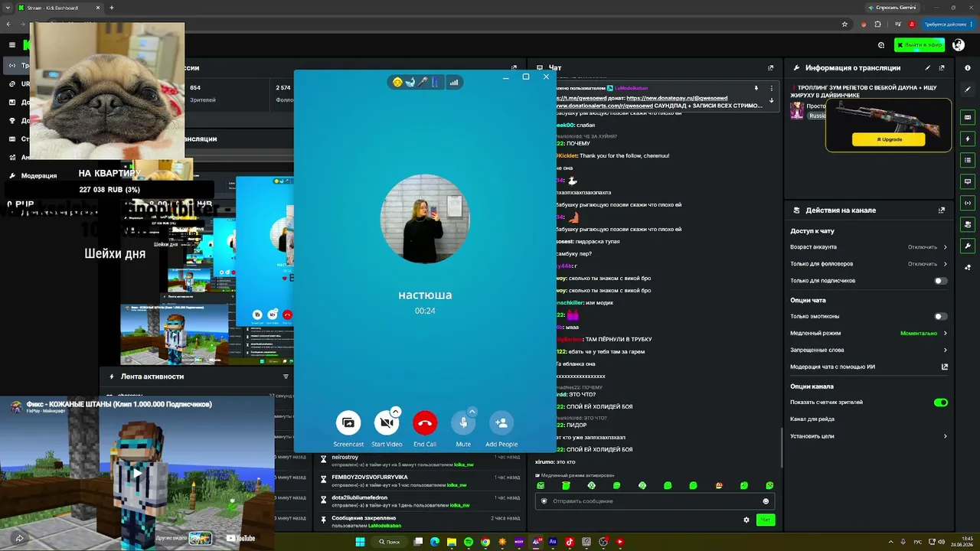Open filter for Лента активности

(286, 377)
